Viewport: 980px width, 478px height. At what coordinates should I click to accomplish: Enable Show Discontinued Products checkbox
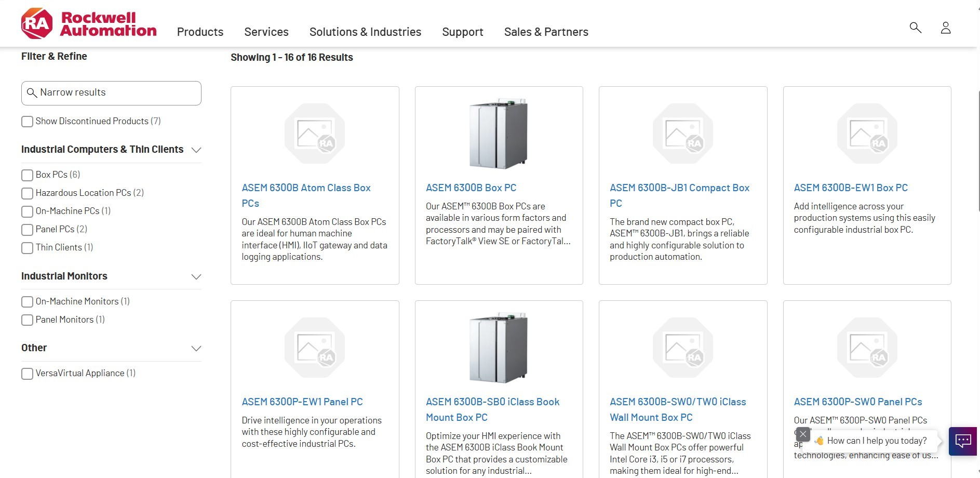pos(28,122)
